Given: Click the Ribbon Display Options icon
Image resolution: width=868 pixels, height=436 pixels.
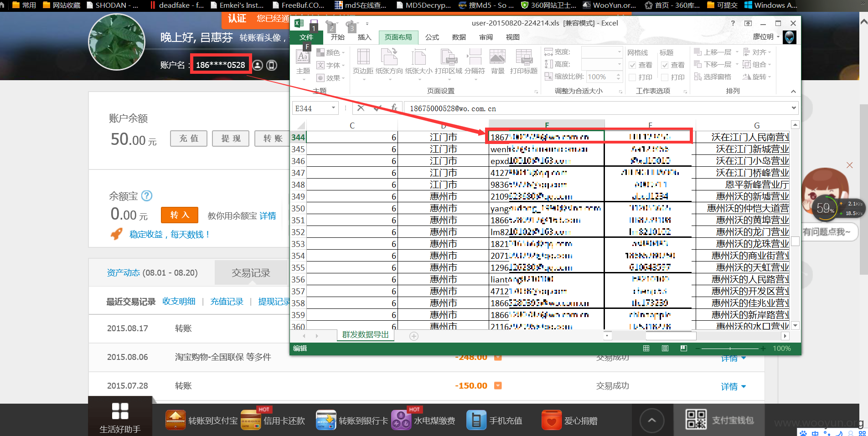Looking at the screenshot, I should [x=748, y=23].
